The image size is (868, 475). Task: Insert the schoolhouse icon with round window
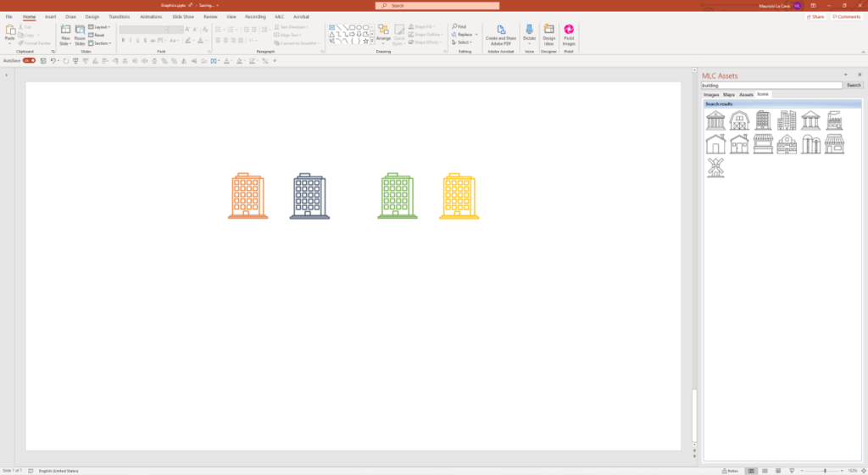(787, 144)
